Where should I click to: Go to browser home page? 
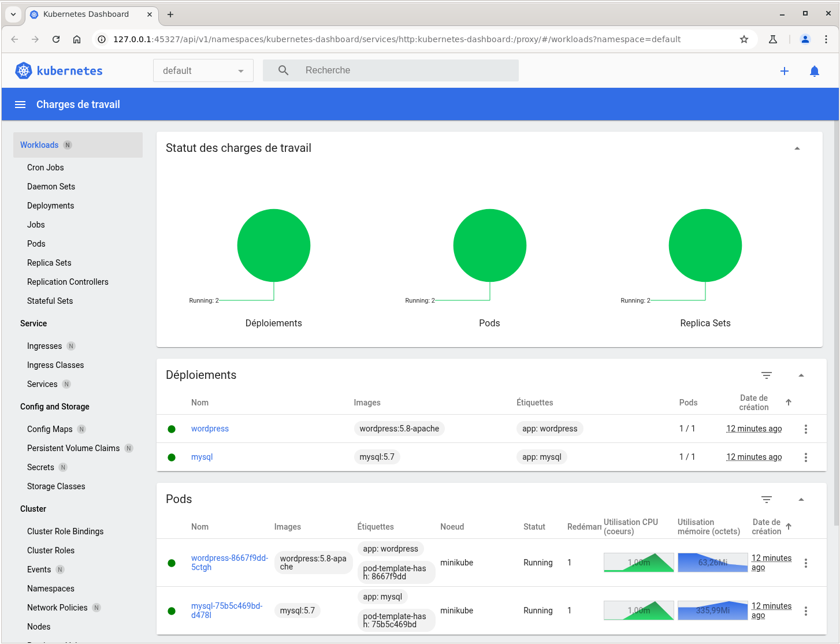tap(77, 39)
